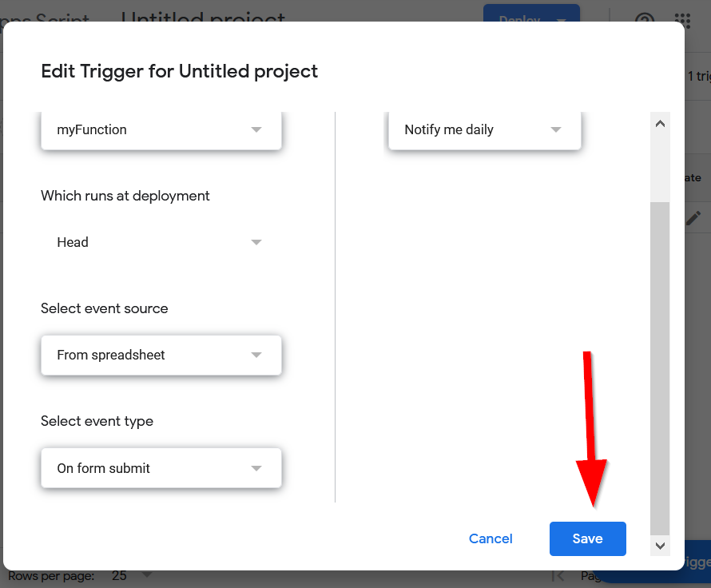Open the Help icon in the header
The image size is (711, 588).
644,19
